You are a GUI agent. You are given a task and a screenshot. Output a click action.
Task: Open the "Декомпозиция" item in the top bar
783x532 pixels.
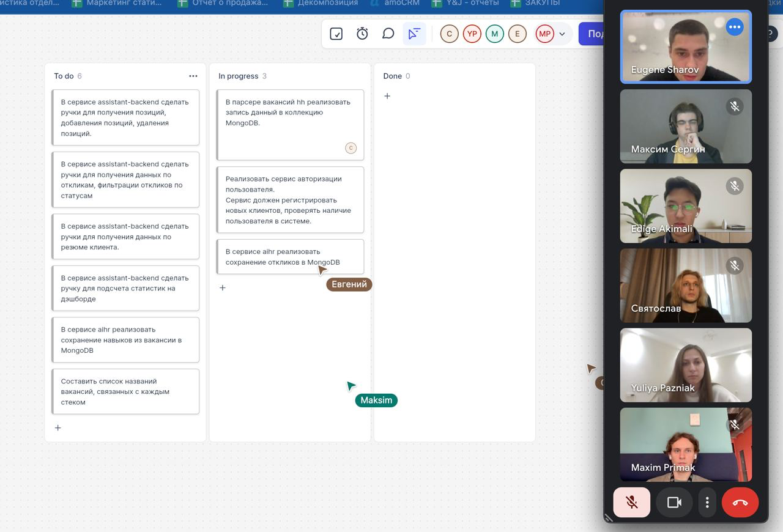tap(321, 3)
